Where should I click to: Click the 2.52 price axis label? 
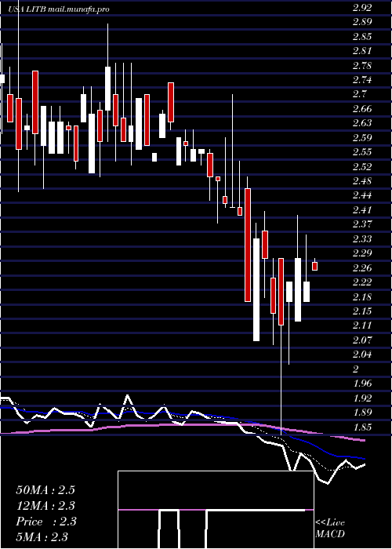coord(362,166)
